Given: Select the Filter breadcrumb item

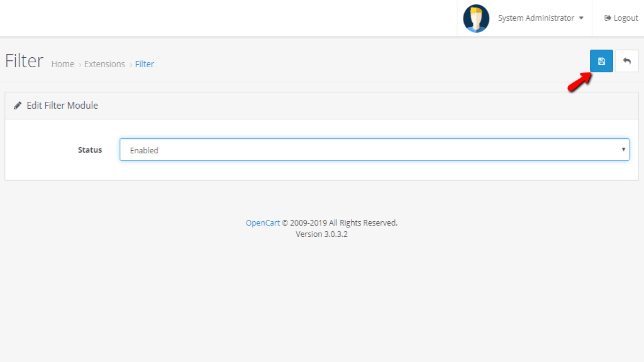Looking at the screenshot, I should point(145,63).
